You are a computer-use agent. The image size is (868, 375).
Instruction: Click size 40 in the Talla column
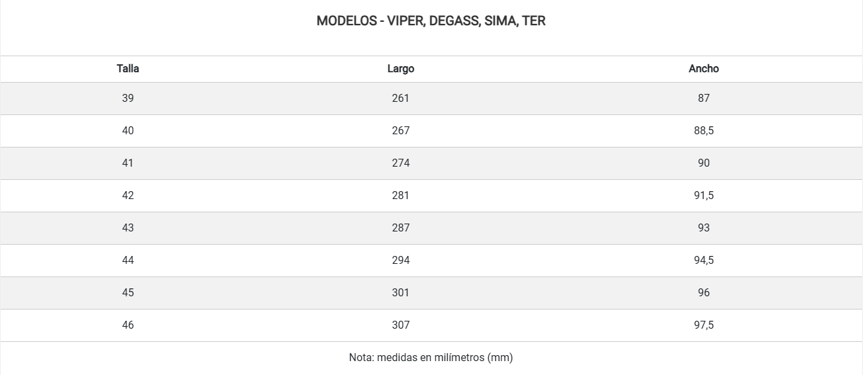[x=128, y=130]
